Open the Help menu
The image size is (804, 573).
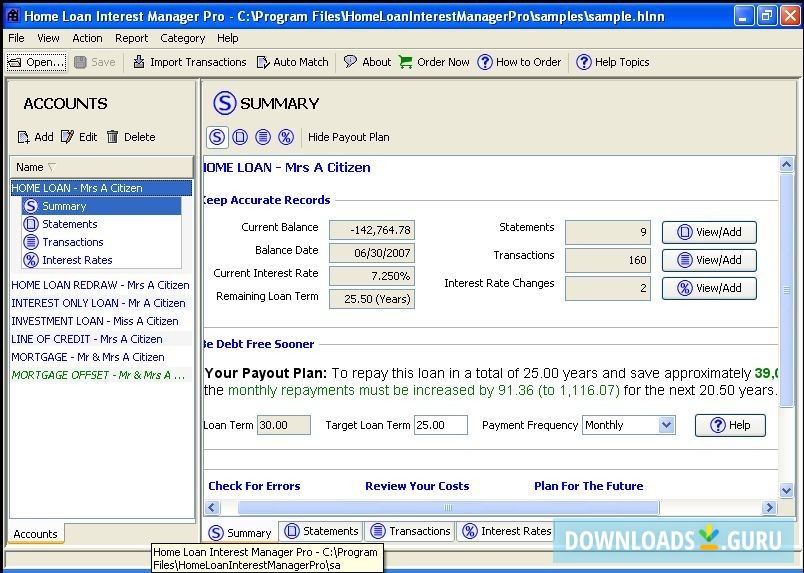[228, 38]
